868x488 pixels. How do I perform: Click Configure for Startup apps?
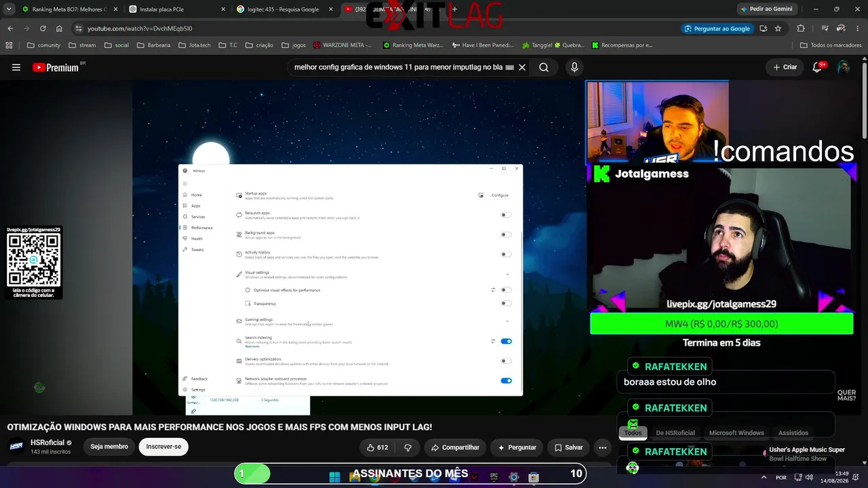pos(500,195)
